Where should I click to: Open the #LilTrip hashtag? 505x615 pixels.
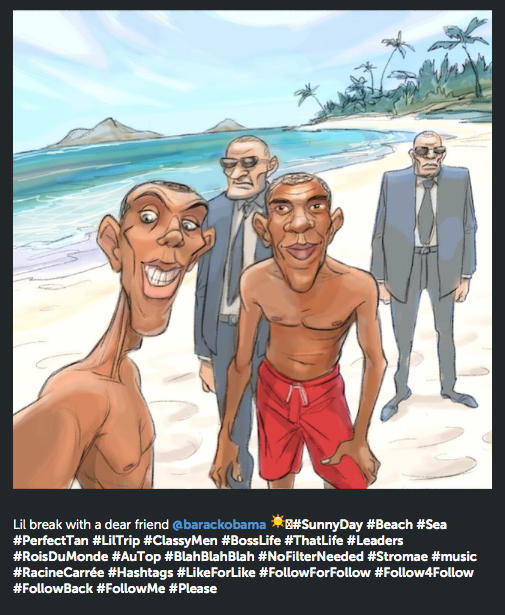pyautogui.click(x=116, y=541)
